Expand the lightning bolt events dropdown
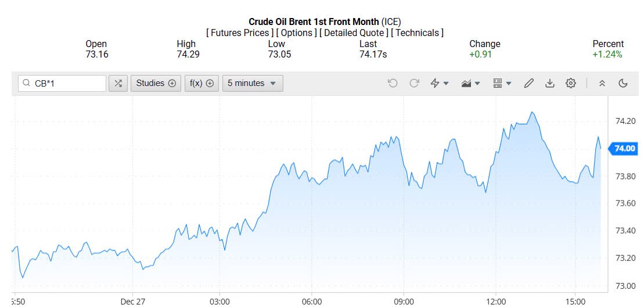 tap(440, 83)
